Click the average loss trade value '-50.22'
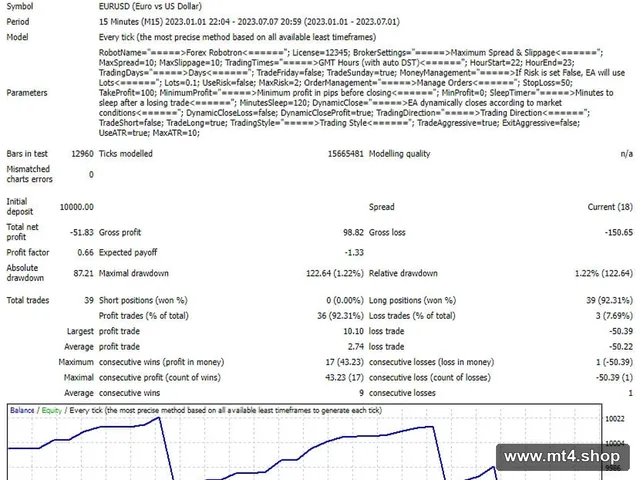 [621, 347]
